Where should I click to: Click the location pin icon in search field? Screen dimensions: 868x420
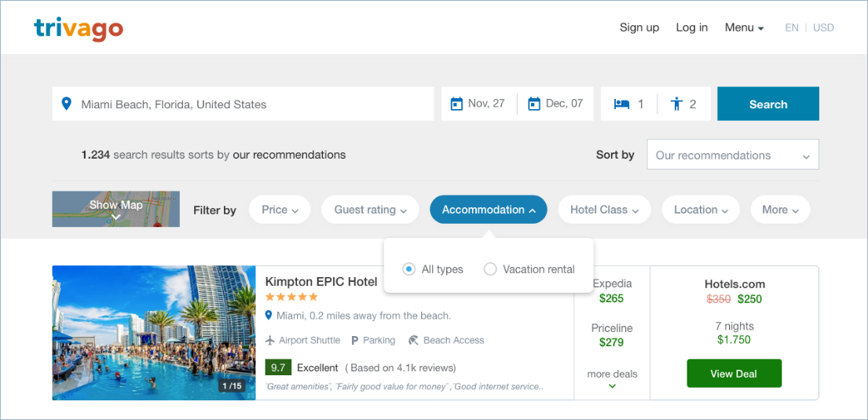click(67, 104)
